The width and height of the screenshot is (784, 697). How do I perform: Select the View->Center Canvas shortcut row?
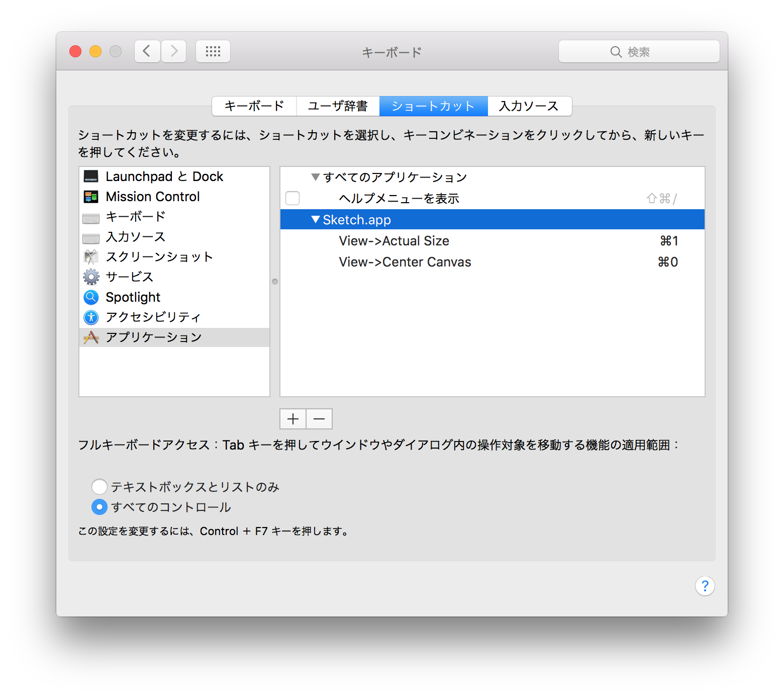493,262
